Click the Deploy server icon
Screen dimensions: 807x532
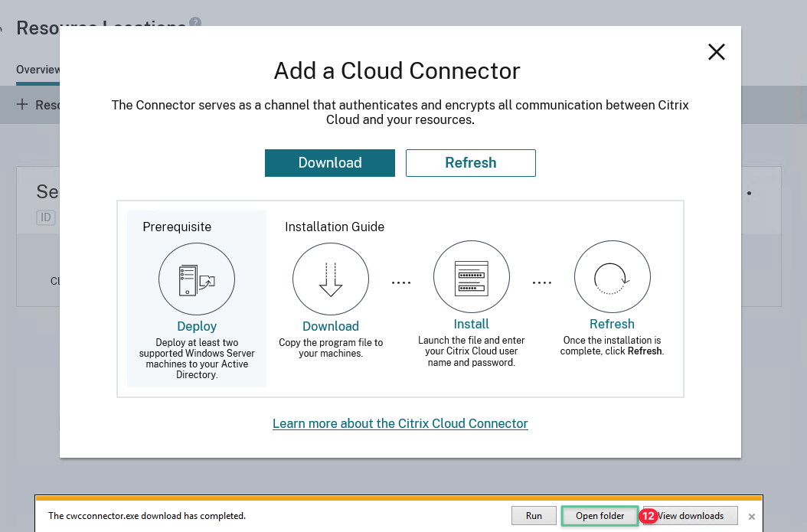(197, 279)
